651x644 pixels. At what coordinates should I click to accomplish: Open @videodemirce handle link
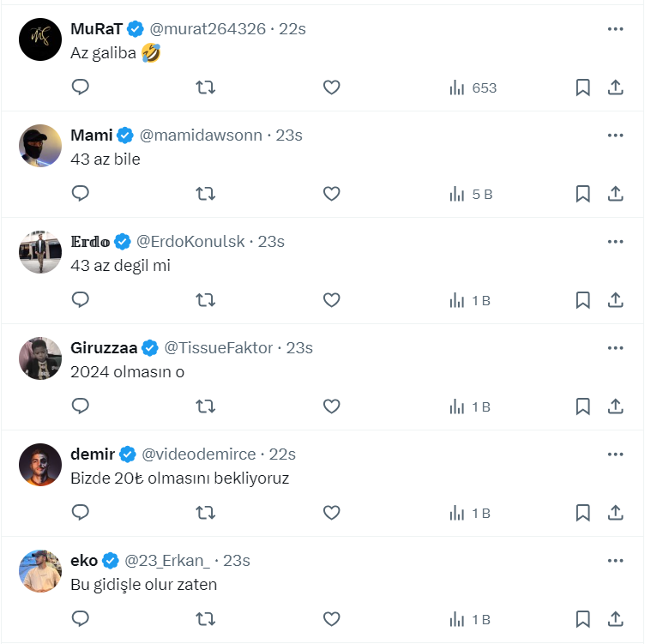[198, 454]
